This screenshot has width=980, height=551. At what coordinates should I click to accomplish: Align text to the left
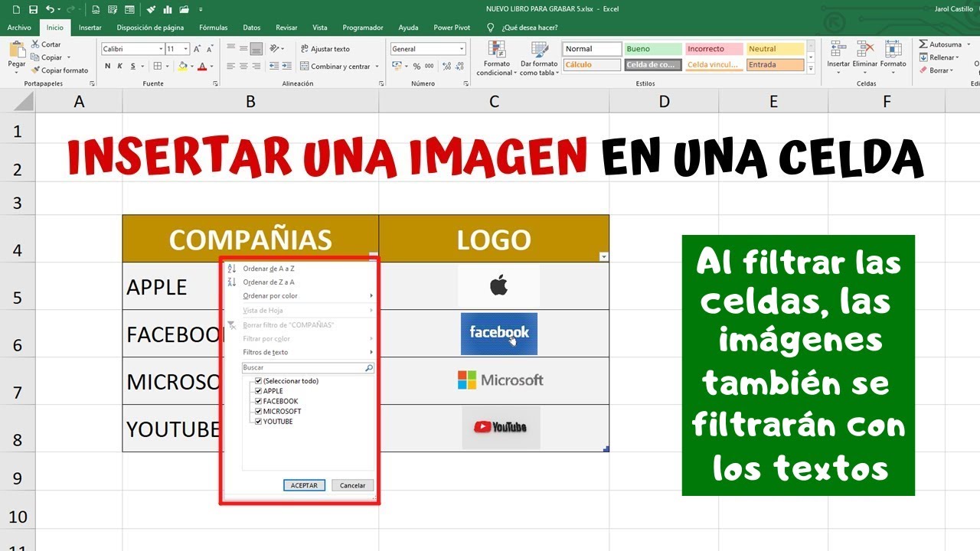click(x=231, y=67)
